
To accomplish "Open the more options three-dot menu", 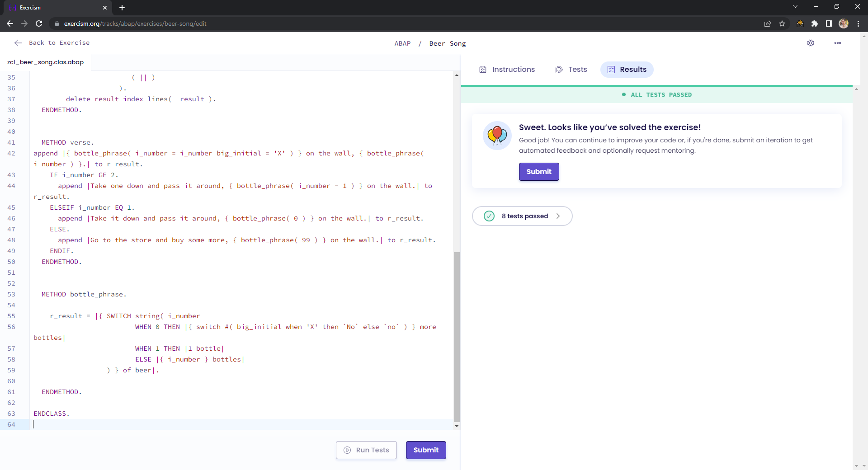I will click(x=838, y=43).
